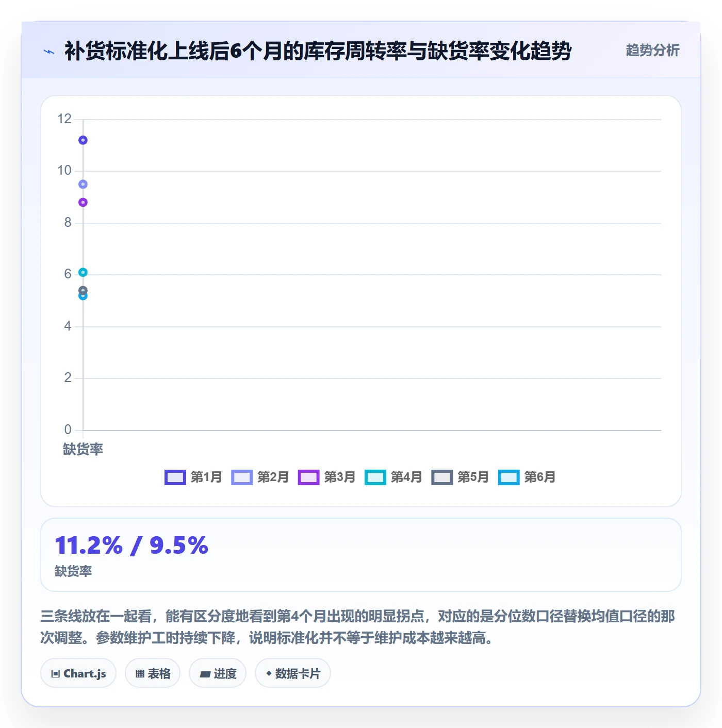Click the 趋势分析 label in the header
The height and width of the screenshot is (728, 722).
652,50
